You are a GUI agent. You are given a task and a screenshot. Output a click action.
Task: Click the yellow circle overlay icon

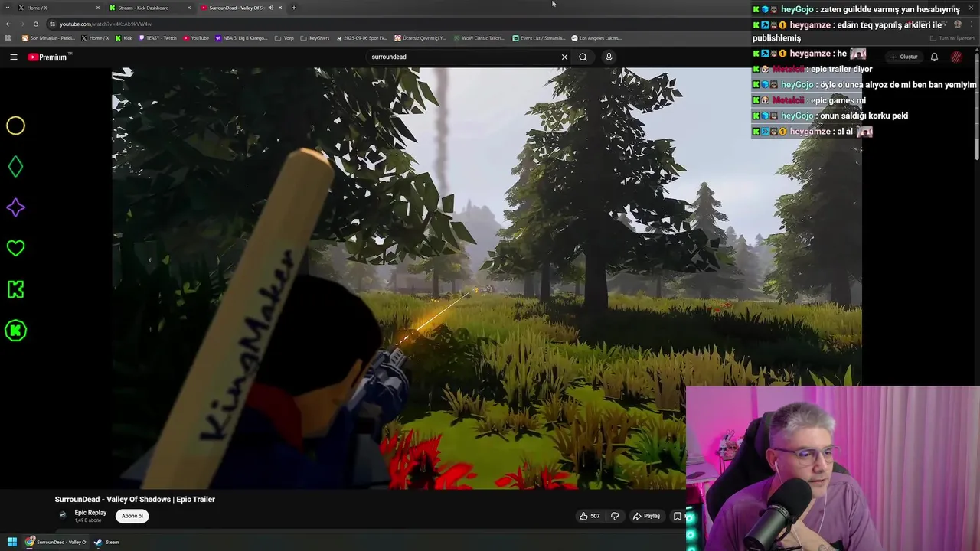pos(15,126)
